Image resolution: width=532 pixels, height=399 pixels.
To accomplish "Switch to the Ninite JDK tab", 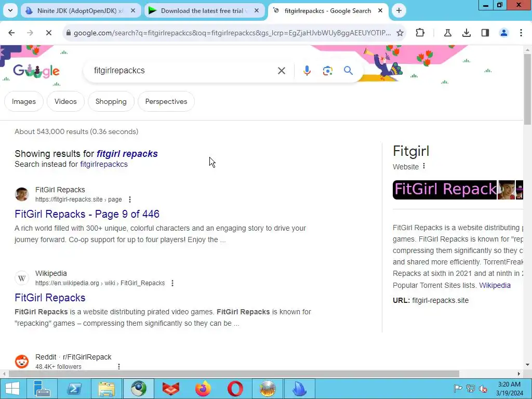I will click(80, 10).
